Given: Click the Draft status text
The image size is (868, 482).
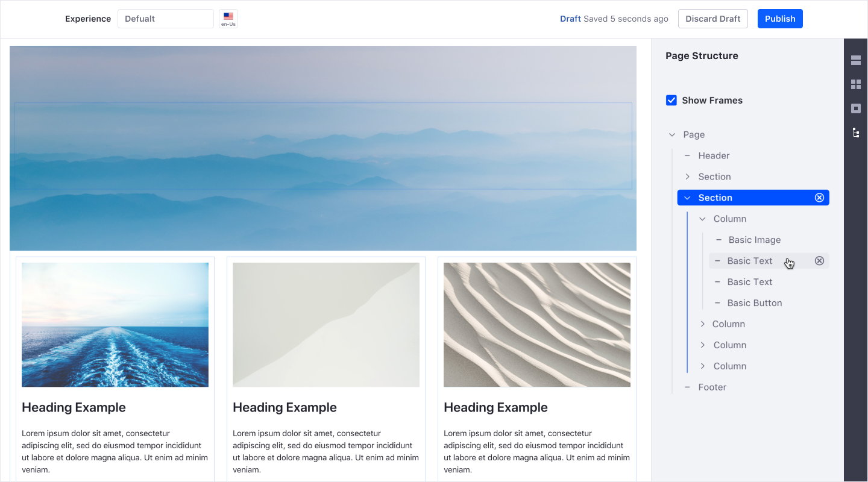Looking at the screenshot, I should (570, 19).
